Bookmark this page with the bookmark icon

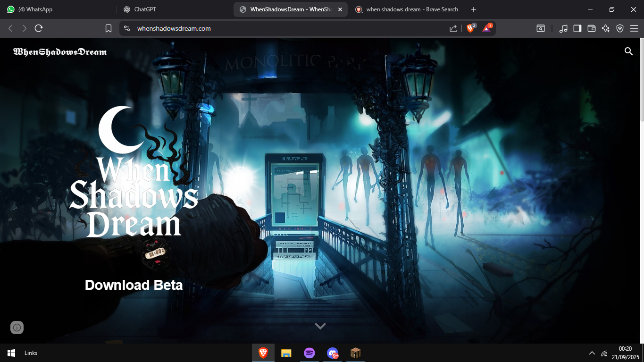[x=109, y=28]
